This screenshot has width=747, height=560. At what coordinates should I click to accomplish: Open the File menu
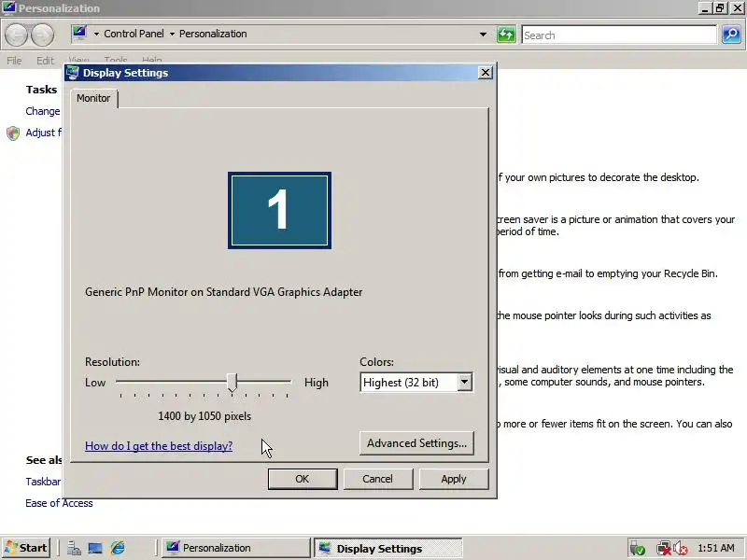coord(14,61)
